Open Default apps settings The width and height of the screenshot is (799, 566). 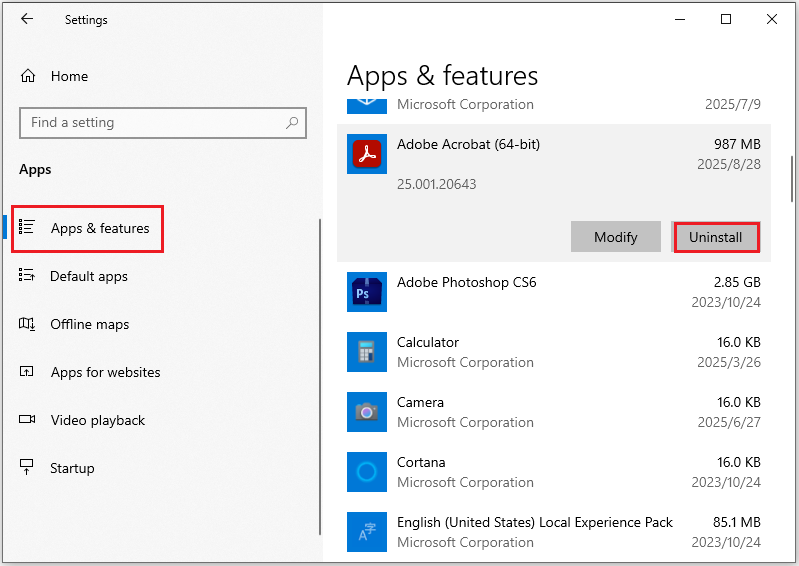click(x=88, y=276)
